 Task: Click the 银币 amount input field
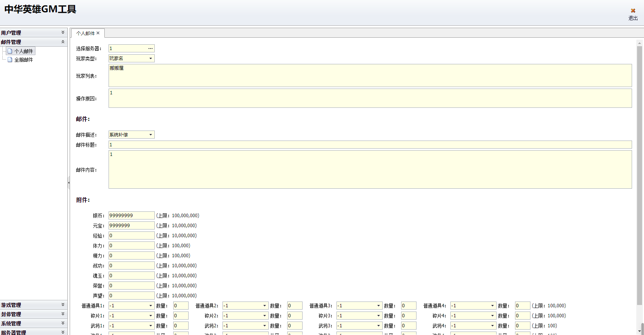(131, 216)
